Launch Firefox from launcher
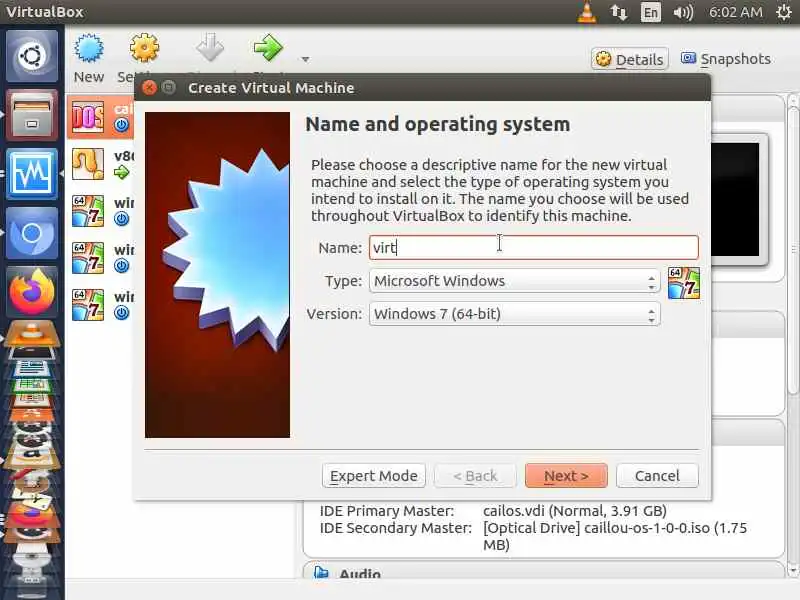The width and height of the screenshot is (800, 600). coord(32,292)
